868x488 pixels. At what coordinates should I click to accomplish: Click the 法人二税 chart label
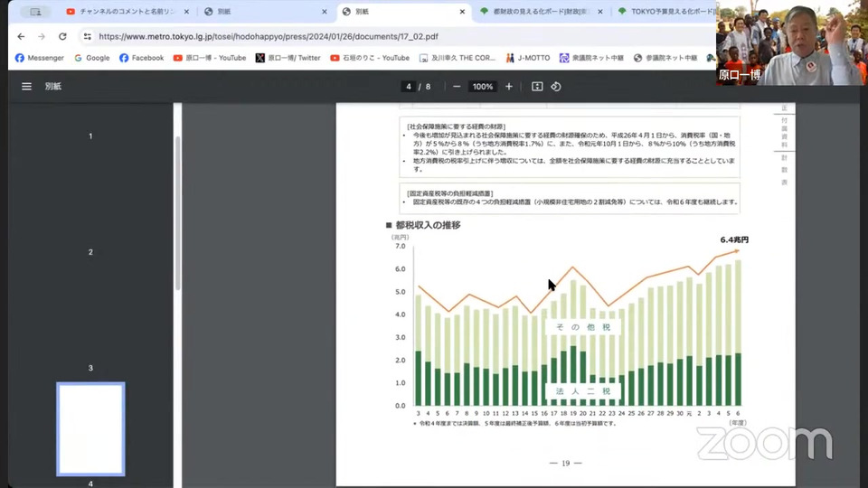click(x=583, y=391)
